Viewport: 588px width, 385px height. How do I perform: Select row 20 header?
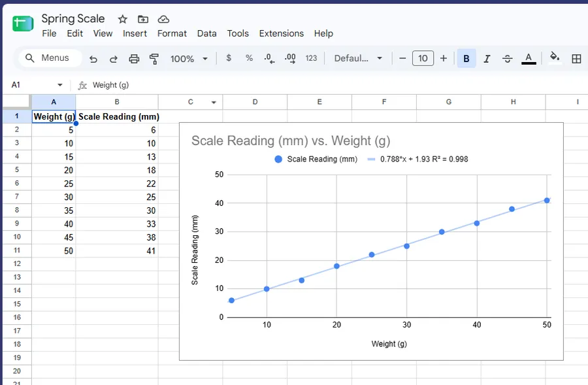17,371
